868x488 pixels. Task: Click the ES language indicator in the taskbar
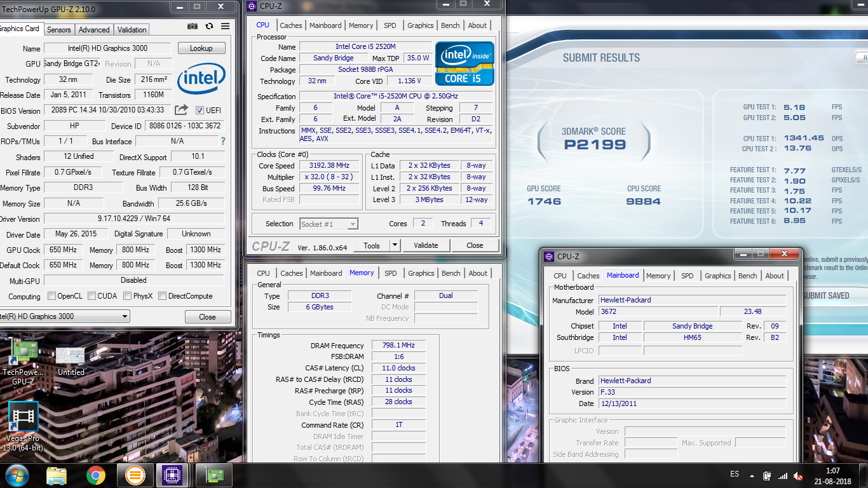pos(735,475)
